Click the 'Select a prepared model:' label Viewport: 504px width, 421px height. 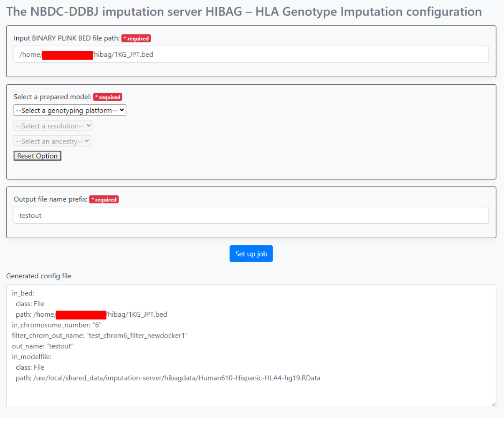click(52, 97)
